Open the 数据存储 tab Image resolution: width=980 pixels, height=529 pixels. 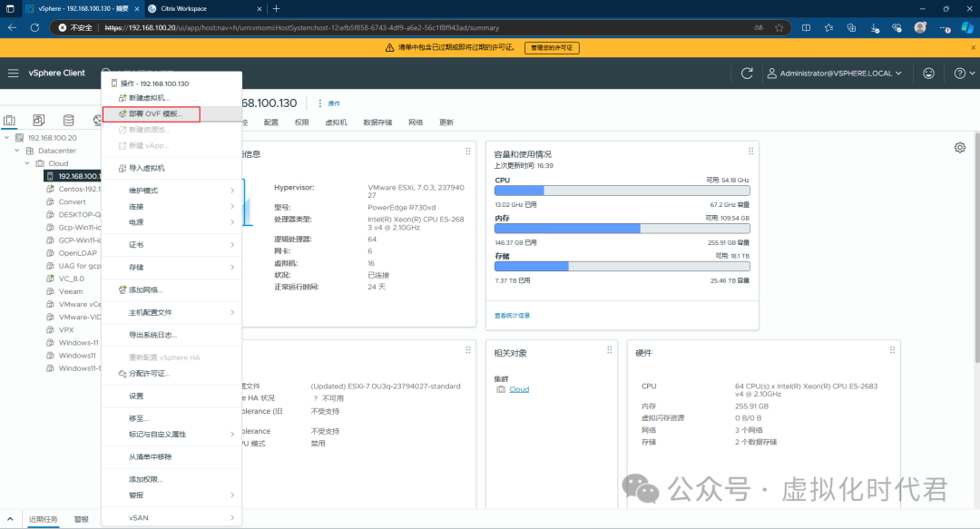(x=377, y=122)
